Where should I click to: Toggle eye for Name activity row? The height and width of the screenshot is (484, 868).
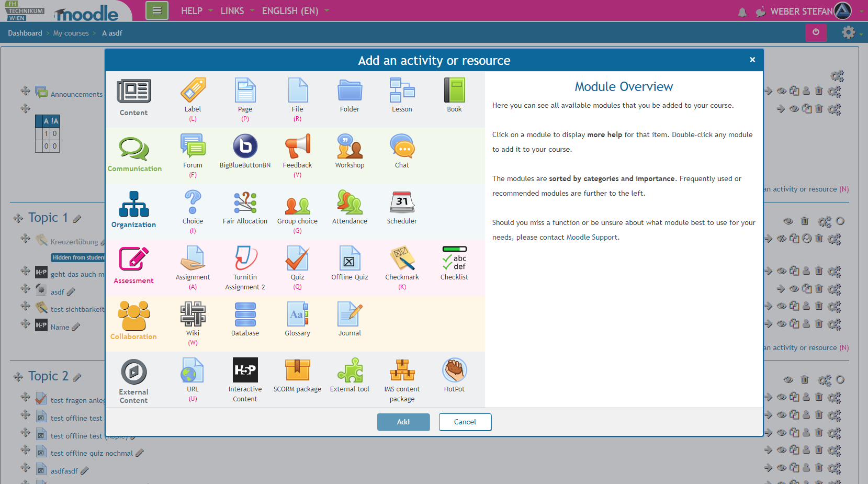[782, 324]
